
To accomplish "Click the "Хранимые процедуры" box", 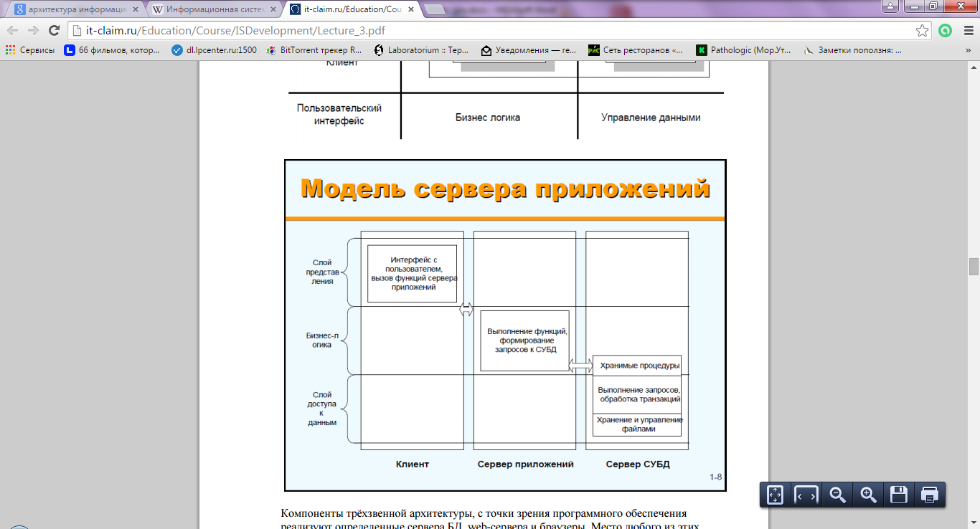I will tap(637, 366).
